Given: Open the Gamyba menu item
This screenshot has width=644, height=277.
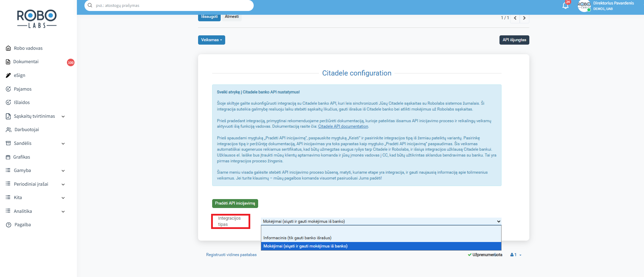Looking at the screenshot, I should tap(22, 171).
